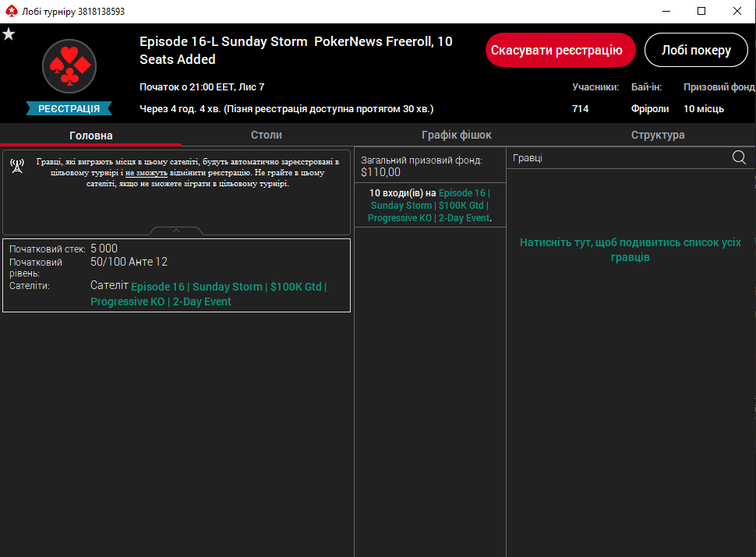Click Скасувати реєстрацію button

click(x=560, y=50)
